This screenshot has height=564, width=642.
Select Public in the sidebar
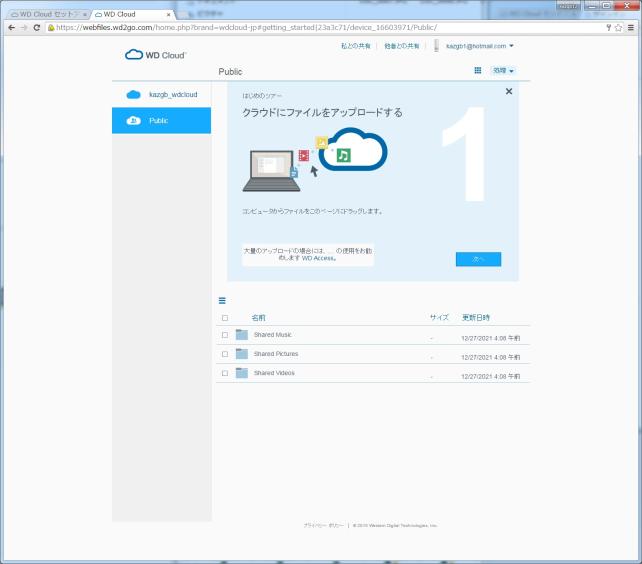click(161, 120)
